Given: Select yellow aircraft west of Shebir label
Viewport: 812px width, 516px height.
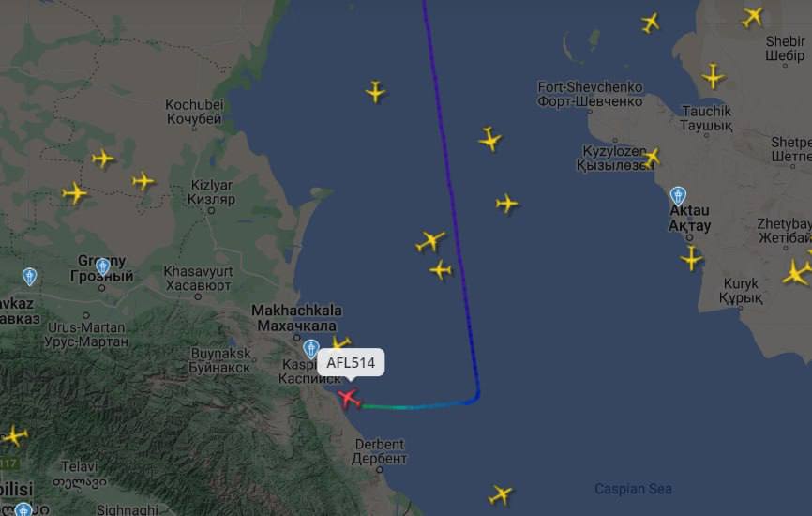Looking at the screenshot, I should click(x=752, y=17).
